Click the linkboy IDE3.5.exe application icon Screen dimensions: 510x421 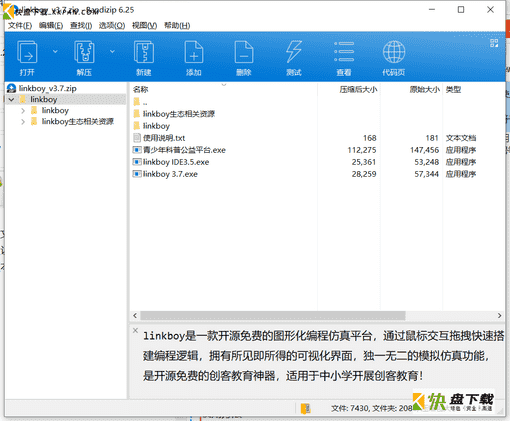(x=137, y=162)
